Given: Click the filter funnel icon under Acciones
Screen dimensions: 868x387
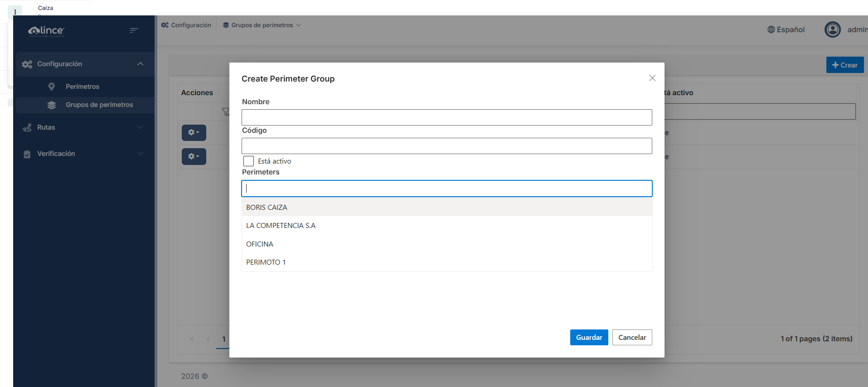Looking at the screenshot, I should [x=225, y=112].
